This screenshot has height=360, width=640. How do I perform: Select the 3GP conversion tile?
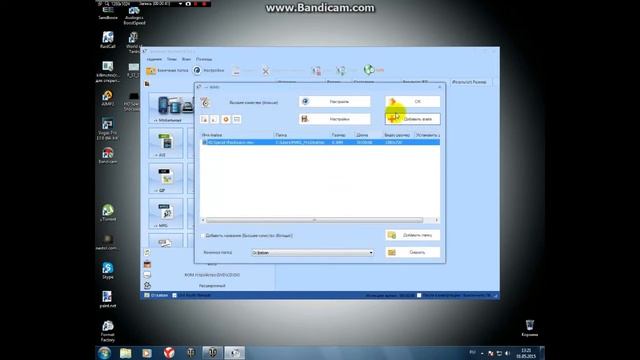[166, 178]
